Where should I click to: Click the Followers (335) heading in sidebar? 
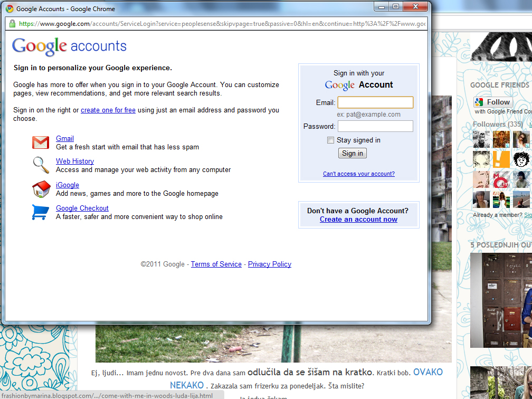(x=498, y=125)
